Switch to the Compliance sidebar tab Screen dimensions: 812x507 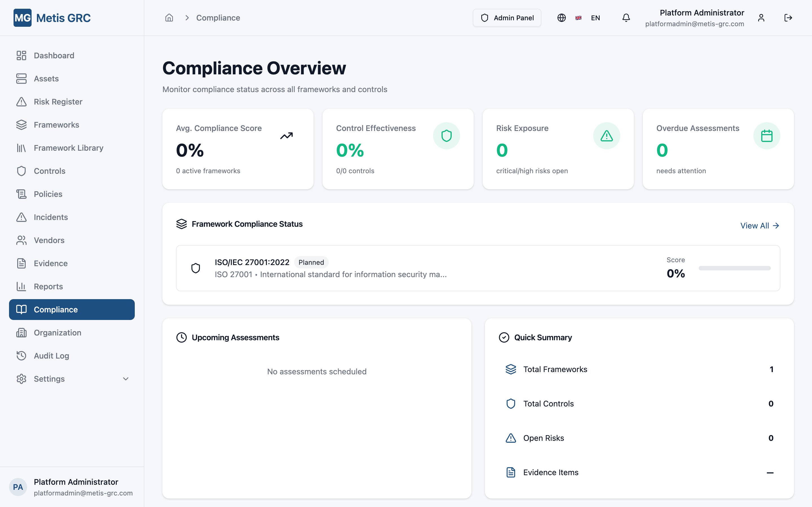(x=55, y=310)
